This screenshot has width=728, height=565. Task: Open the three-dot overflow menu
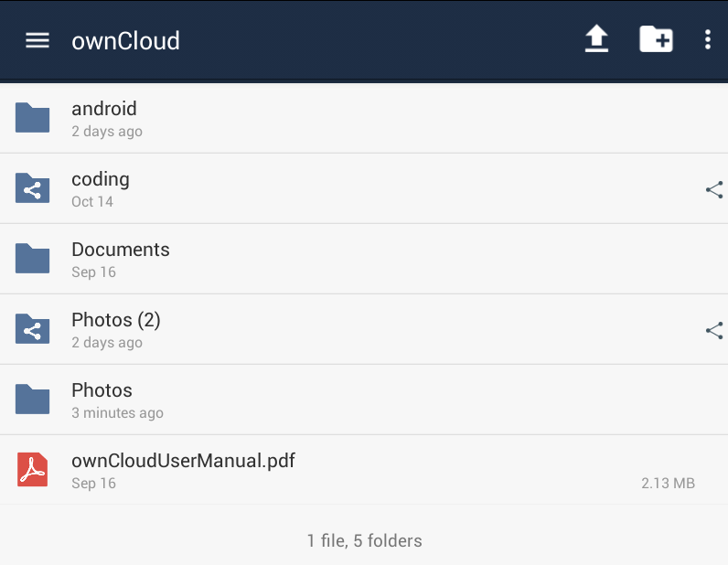(708, 39)
